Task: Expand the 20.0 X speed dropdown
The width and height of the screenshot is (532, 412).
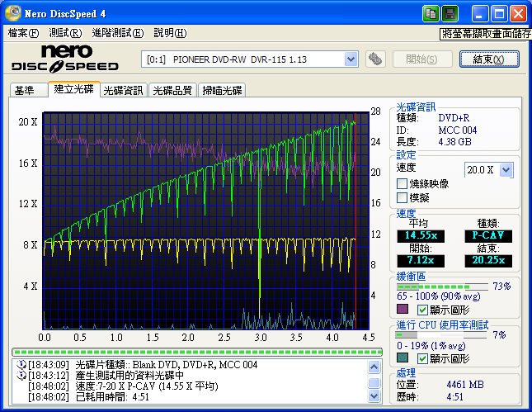Action: (506, 169)
